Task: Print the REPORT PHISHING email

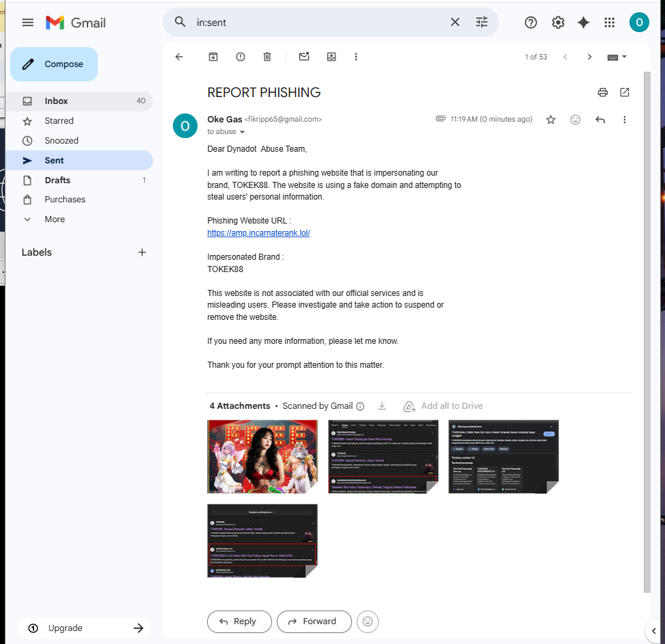Action: point(603,92)
